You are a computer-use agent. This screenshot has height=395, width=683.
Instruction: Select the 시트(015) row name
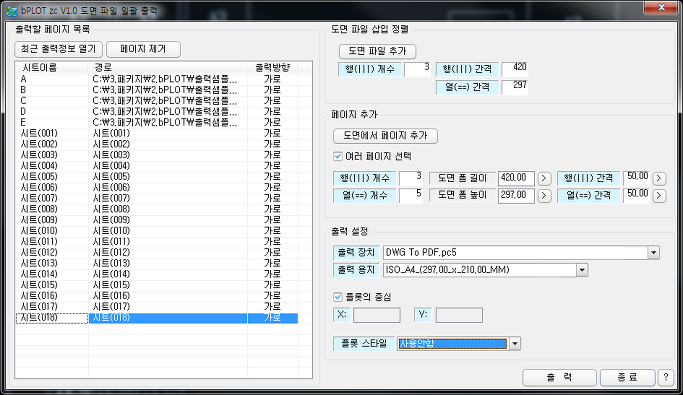(39, 285)
